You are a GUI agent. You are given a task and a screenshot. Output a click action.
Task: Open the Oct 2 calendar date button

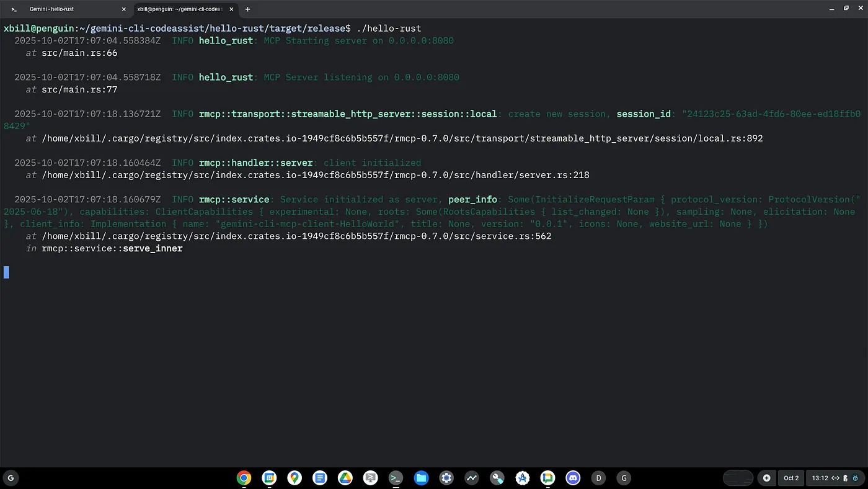click(x=791, y=478)
